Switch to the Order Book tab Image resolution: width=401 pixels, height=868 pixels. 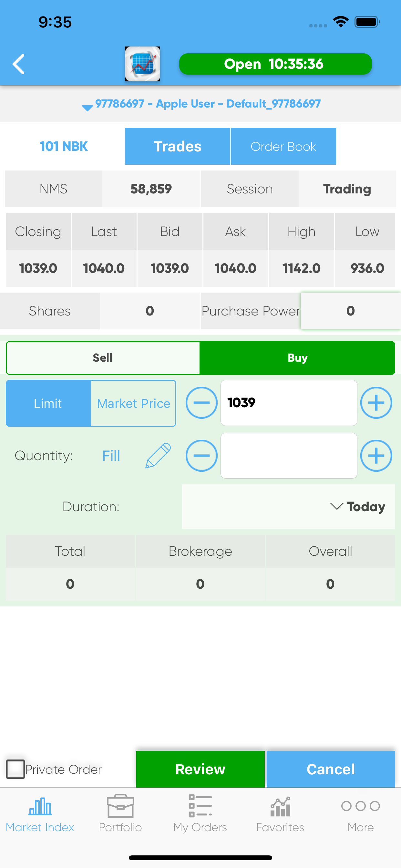pyautogui.click(x=283, y=146)
